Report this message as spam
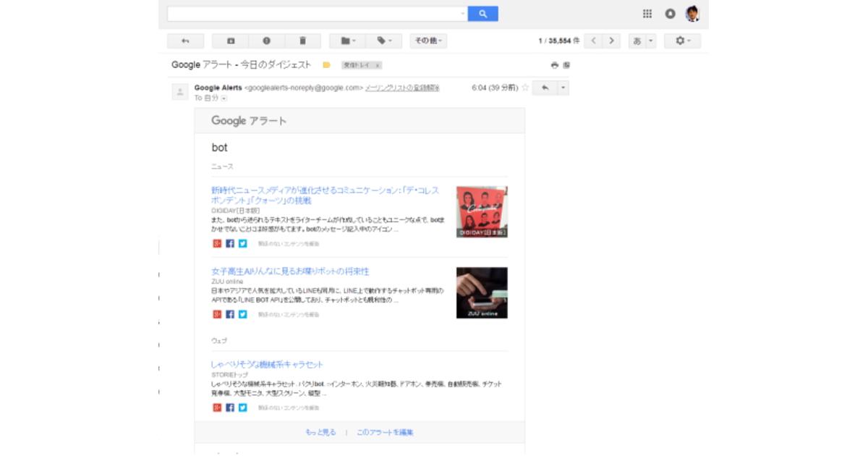 267,41
